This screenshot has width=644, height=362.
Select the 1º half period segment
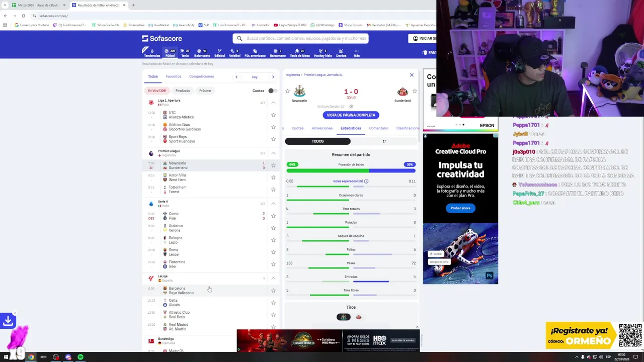[x=384, y=141]
